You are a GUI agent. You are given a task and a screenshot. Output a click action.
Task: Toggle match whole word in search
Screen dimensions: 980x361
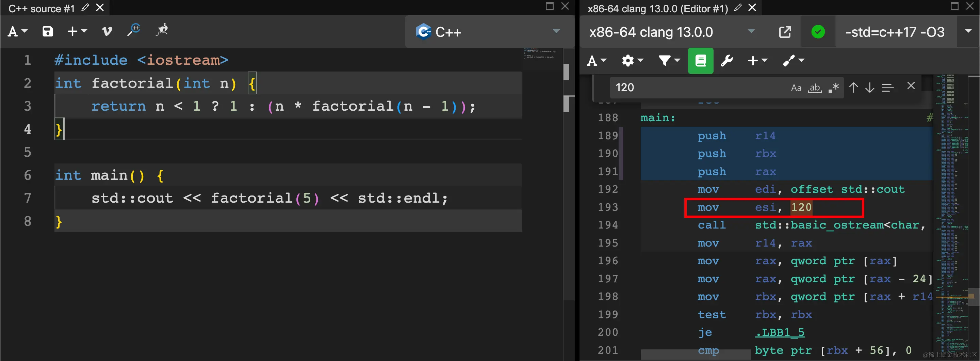[815, 88]
